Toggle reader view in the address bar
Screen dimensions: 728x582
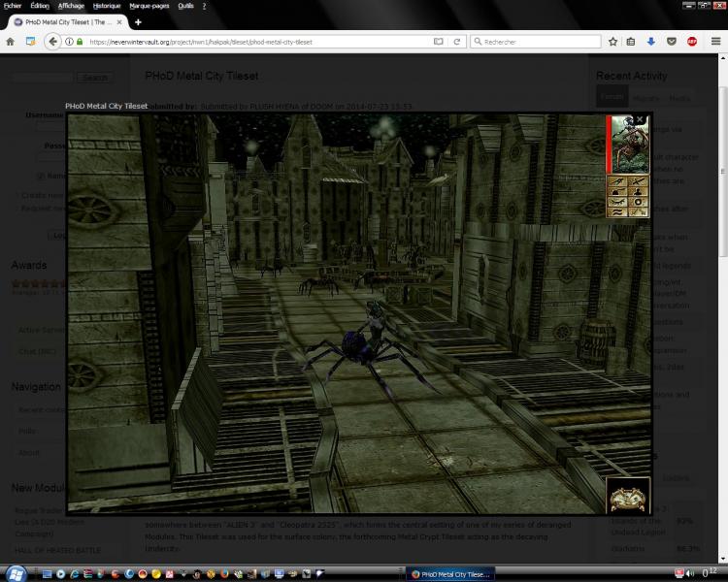439,42
